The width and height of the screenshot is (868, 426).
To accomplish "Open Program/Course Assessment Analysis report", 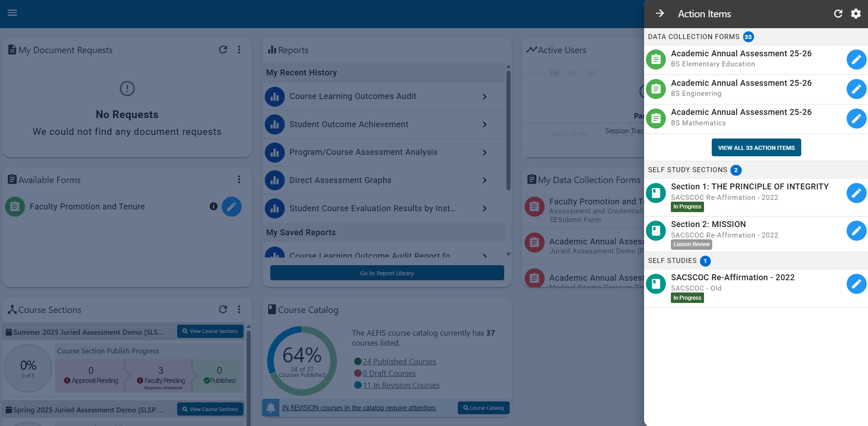I will (385, 152).
